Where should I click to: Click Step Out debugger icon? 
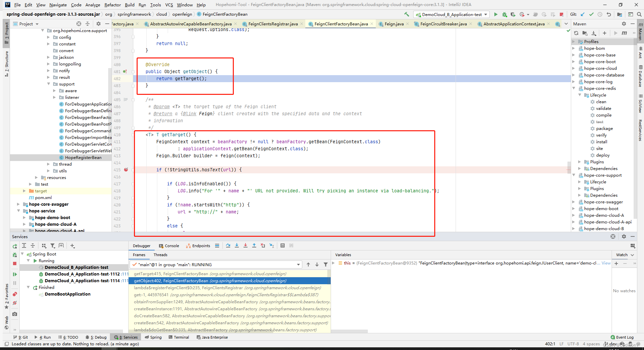coord(254,245)
